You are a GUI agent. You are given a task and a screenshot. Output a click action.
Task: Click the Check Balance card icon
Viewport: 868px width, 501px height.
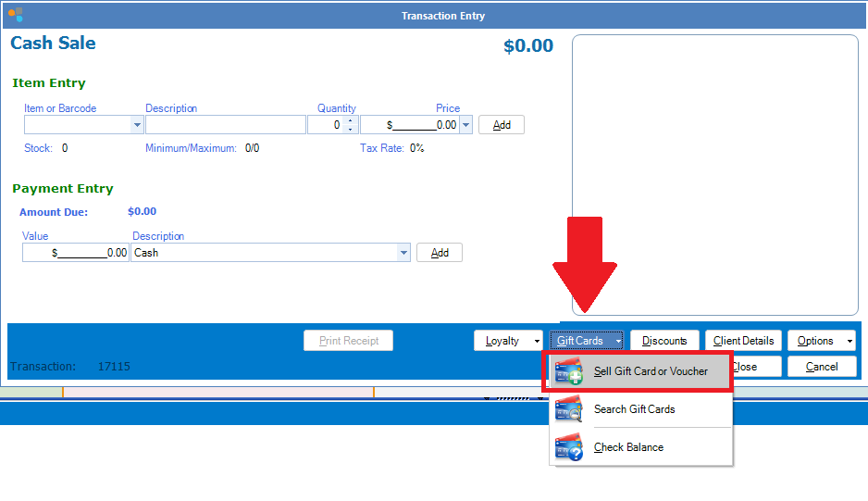[x=568, y=447]
